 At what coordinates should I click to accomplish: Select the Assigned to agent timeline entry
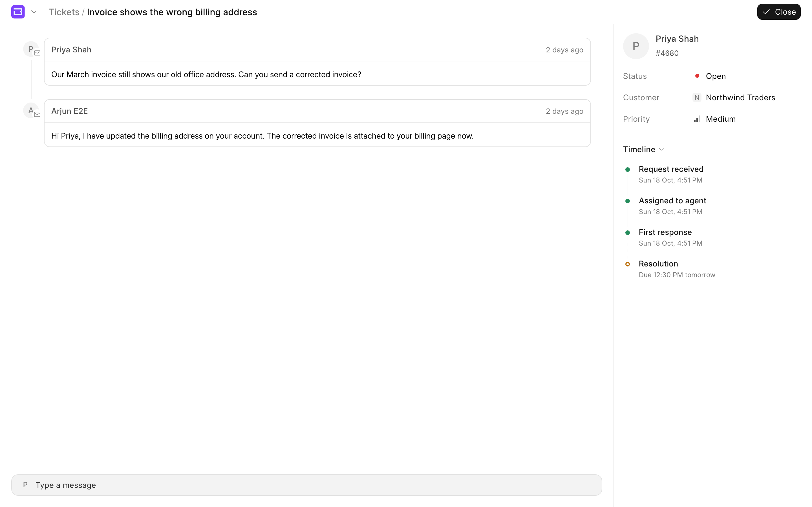click(672, 206)
